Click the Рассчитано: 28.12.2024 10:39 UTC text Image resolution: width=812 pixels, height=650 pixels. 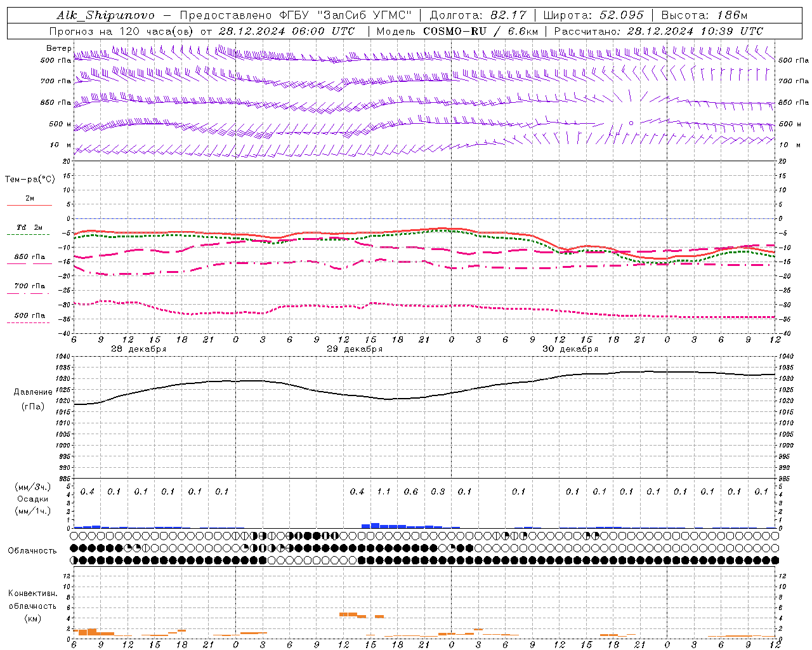click(x=658, y=31)
